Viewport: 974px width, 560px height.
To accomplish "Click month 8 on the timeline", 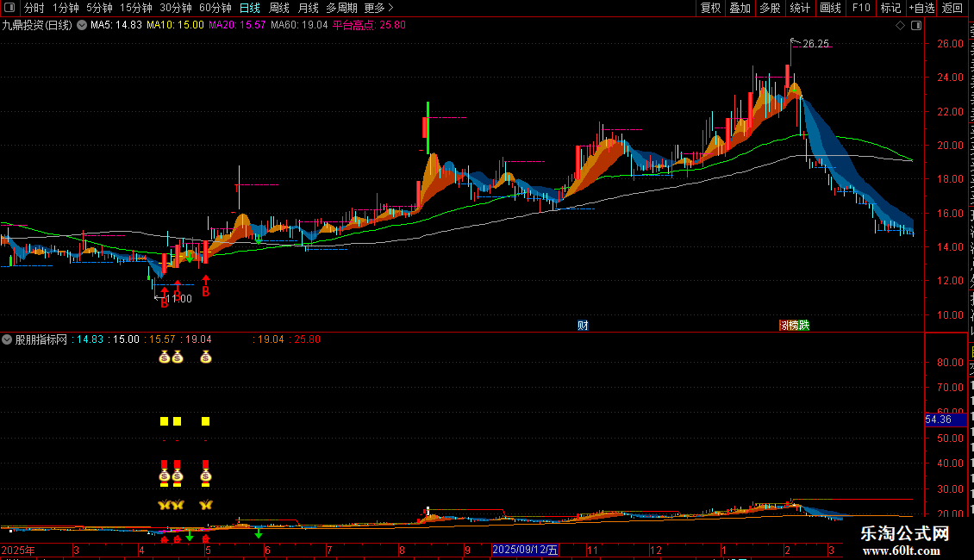I will tap(403, 551).
